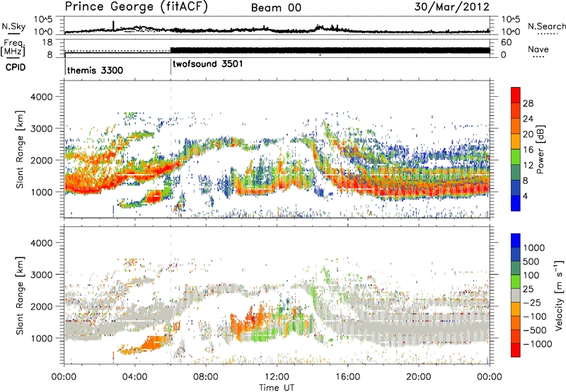
Task: Click the '20:00' time axis label
Action: click(418, 377)
